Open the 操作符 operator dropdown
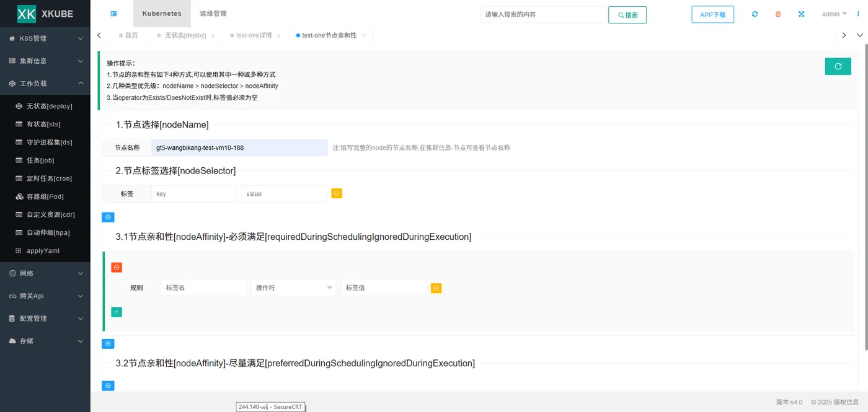 tap(294, 287)
